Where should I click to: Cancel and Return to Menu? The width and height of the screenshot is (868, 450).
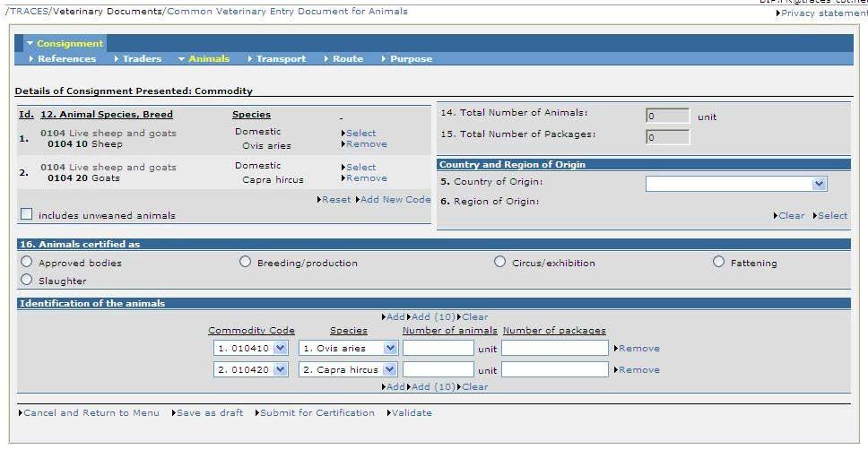point(91,413)
